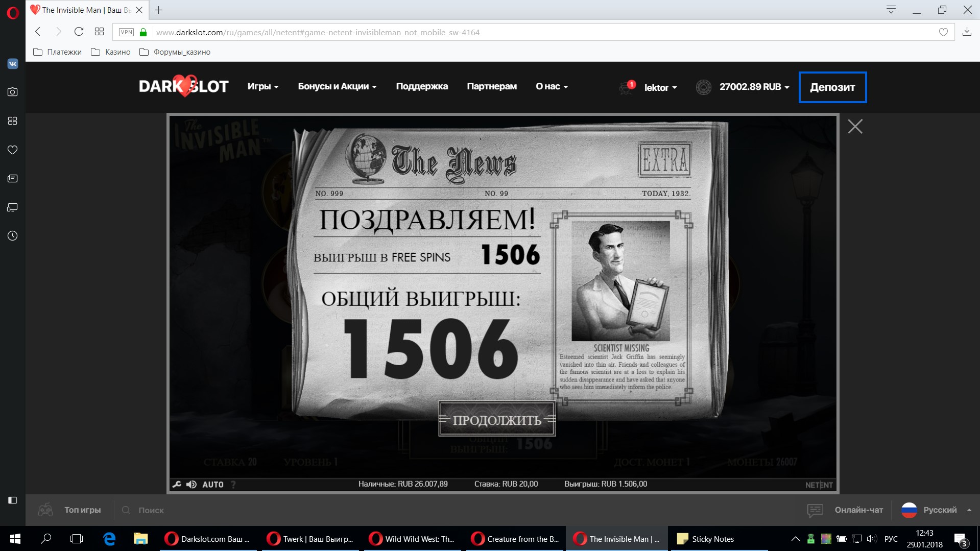
Task: Open the Поддержка page
Action: click(422, 86)
